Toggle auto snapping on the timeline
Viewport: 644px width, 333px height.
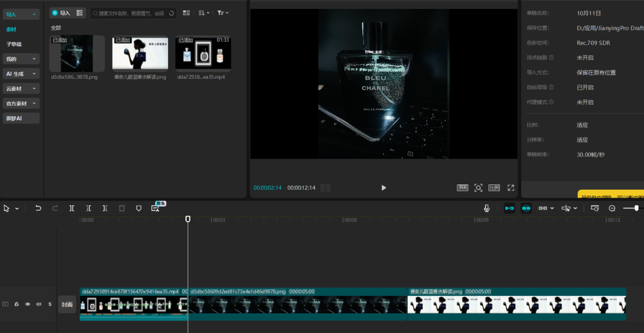pos(526,208)
